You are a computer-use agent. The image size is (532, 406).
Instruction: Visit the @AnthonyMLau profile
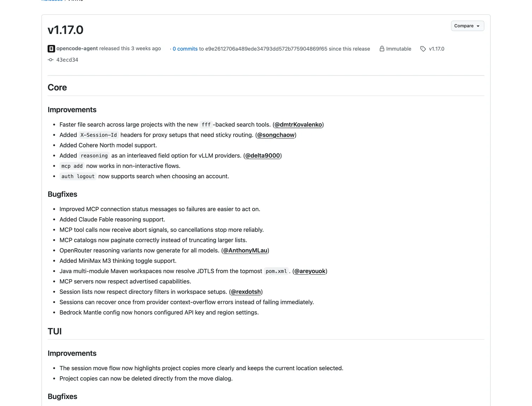[x=245, y=250]
